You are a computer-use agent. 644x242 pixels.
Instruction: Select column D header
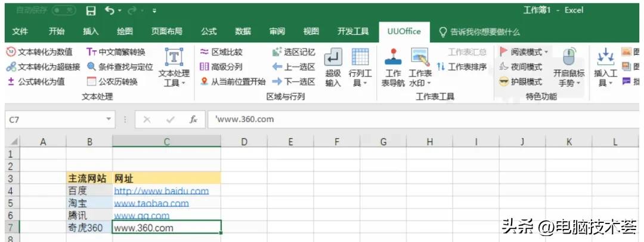tap(244, 142)
